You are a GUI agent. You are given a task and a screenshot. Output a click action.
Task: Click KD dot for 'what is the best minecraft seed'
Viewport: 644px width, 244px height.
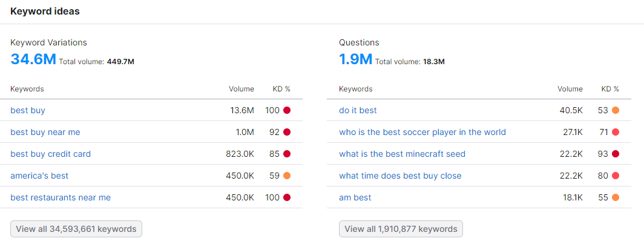(616, 154)
